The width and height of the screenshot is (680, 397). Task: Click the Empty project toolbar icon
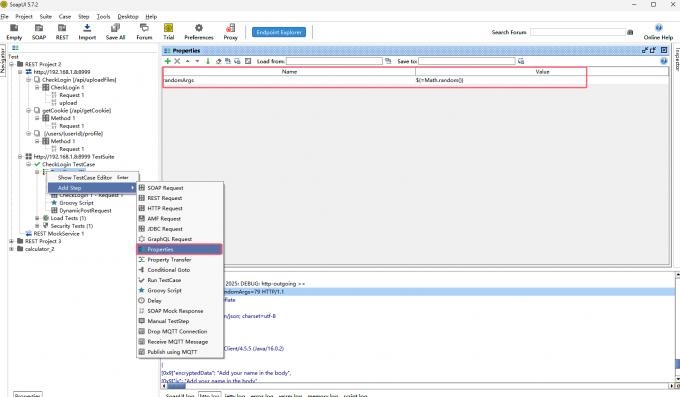[x=14, y=28]
